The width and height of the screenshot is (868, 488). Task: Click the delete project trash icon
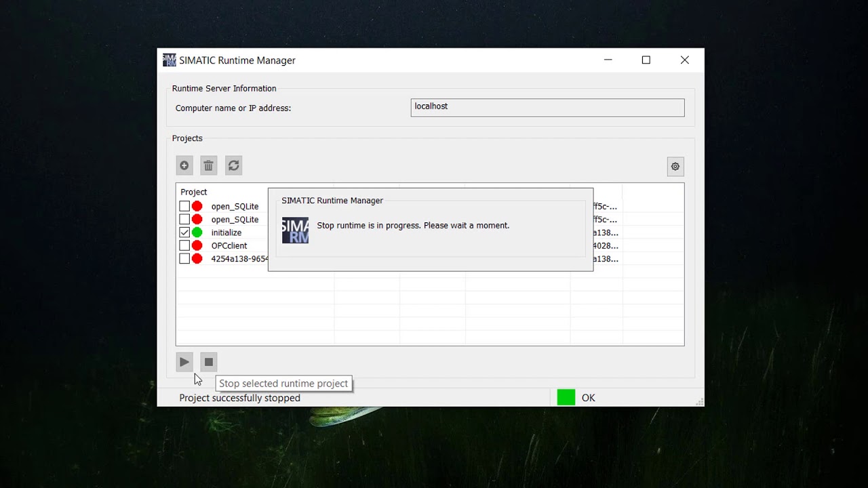click(x=209, y=165)
